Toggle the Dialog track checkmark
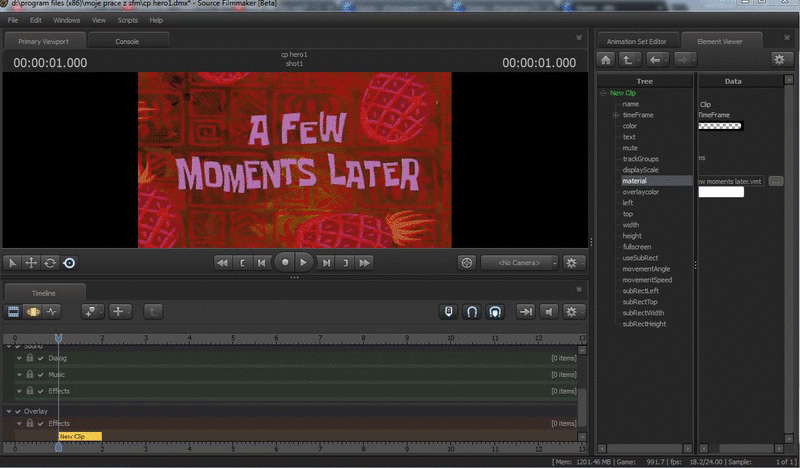Viewport: 800px width, 468px height. 41,358
